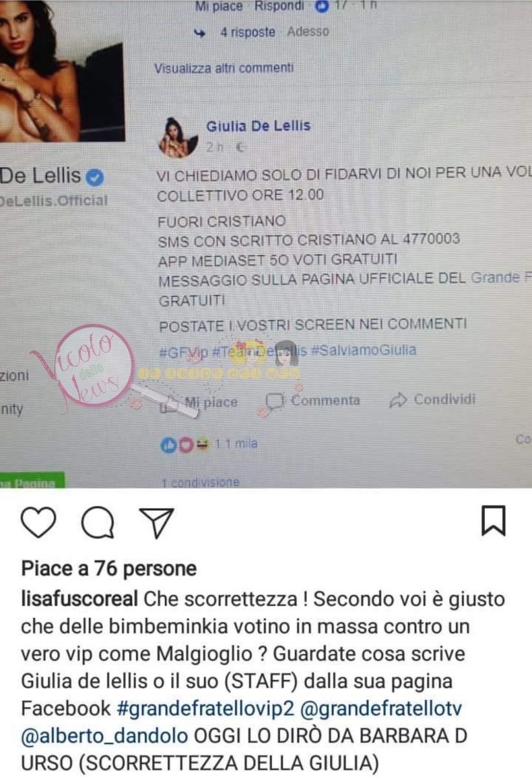The width and height of the screenshot is (532, 777).
Task: Expand Visualizza altri commenti
Action: 224,68
